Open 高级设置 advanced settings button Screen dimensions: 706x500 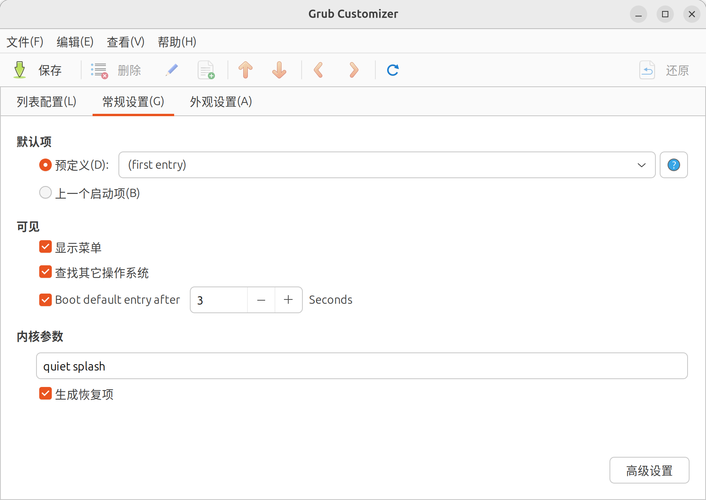[x=649, y=471]
